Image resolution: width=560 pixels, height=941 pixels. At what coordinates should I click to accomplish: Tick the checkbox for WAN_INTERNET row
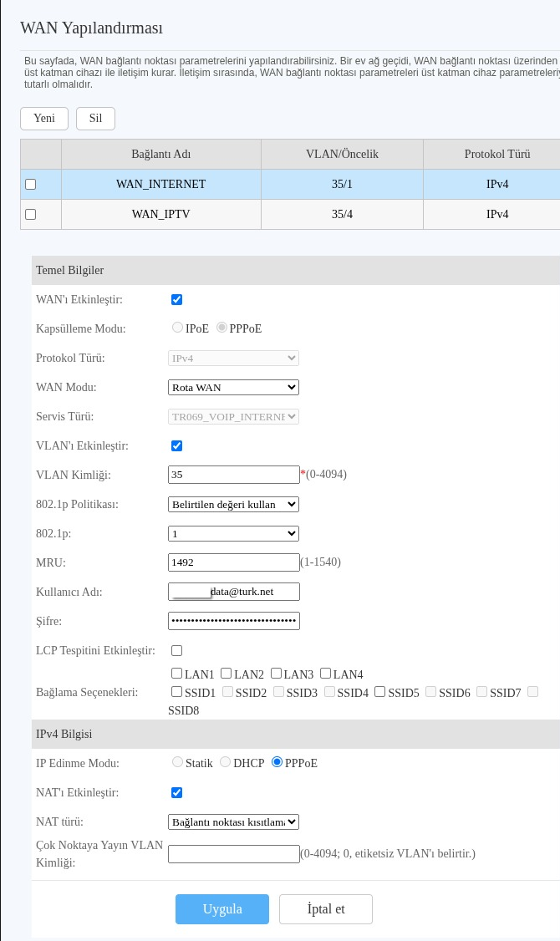point(31,184)
